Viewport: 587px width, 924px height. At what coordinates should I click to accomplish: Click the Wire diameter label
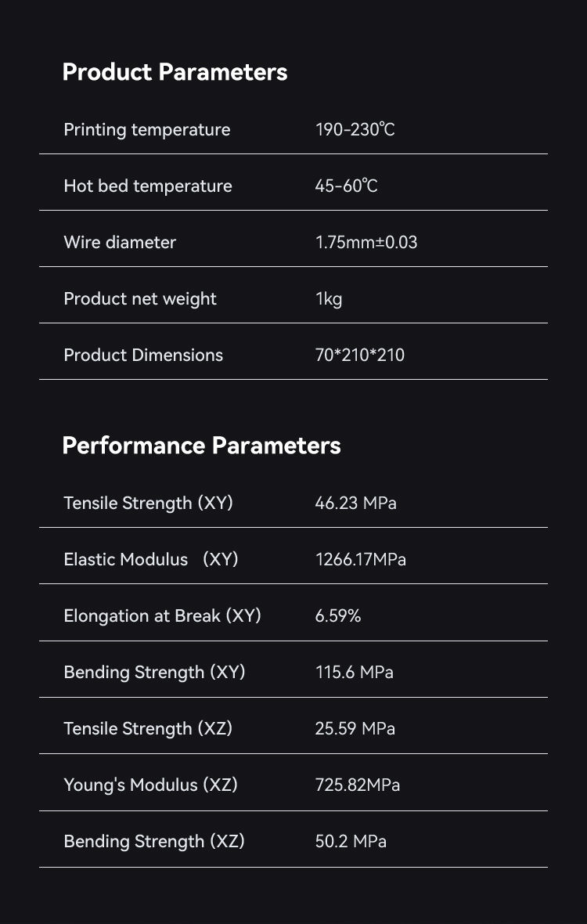120,242
